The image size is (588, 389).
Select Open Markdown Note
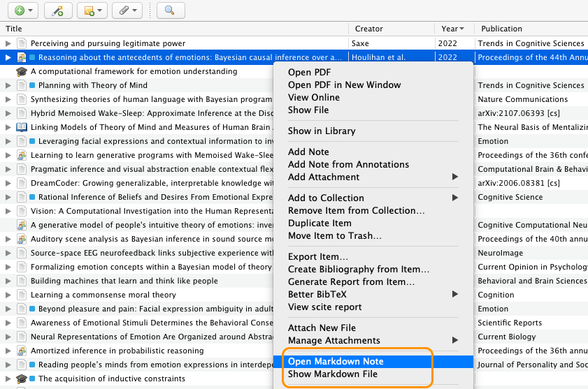(x=373, y=361)
